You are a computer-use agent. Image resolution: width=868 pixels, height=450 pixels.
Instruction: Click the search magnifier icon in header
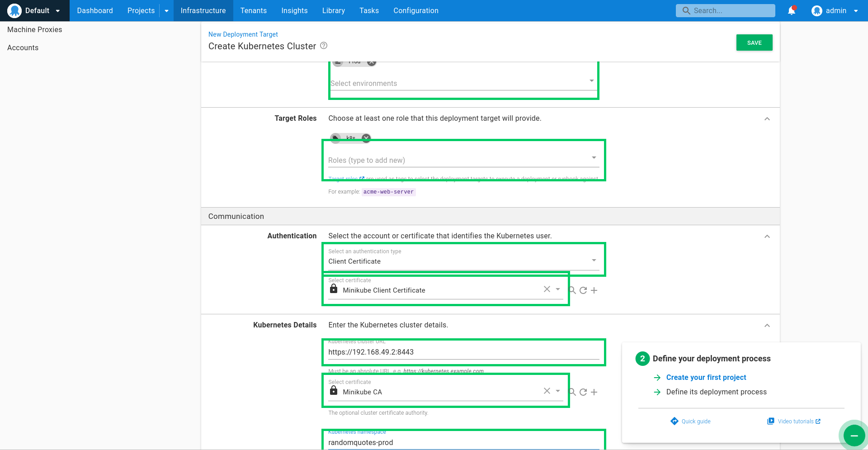pos(686,10)
